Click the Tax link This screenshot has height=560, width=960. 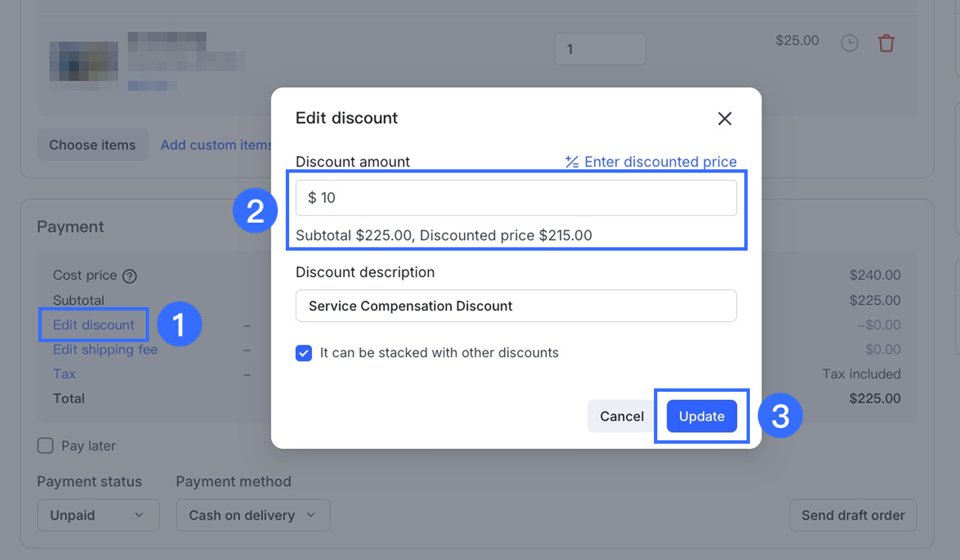pos(64,374)
